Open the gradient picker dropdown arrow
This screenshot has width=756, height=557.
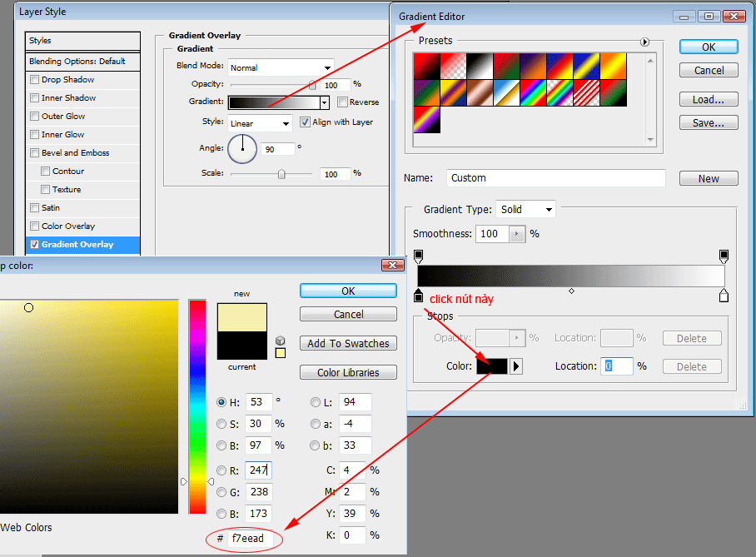(325, 102)
